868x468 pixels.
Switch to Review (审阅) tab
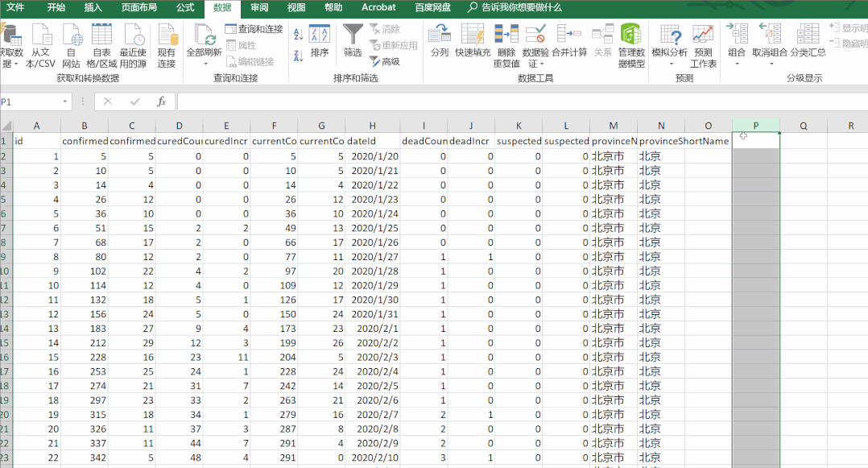coord(259,8)
